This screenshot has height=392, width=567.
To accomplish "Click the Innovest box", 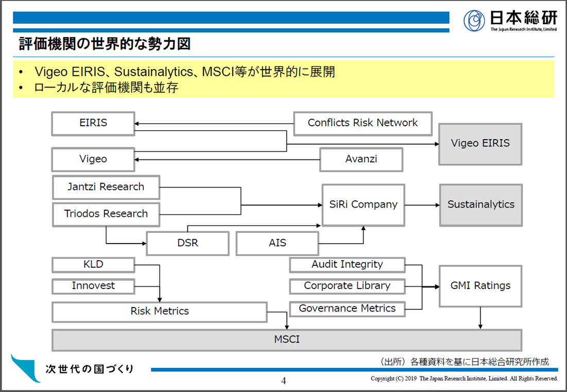I will pos(93,286).
